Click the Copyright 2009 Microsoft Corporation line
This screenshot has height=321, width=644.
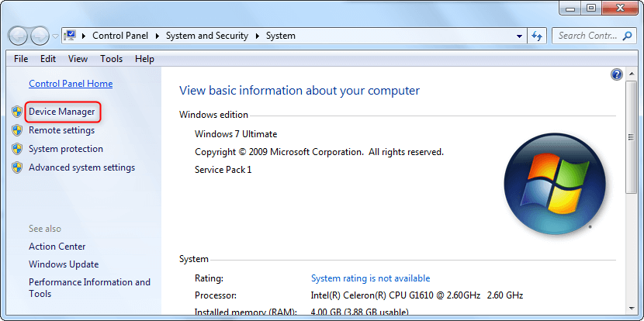(319, 152)
